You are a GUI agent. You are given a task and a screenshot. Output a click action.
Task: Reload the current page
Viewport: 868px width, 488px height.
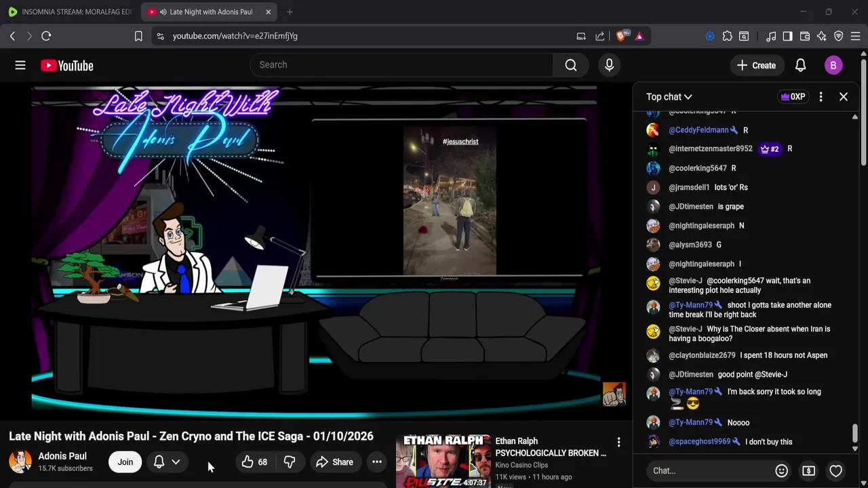pos(46,36)
